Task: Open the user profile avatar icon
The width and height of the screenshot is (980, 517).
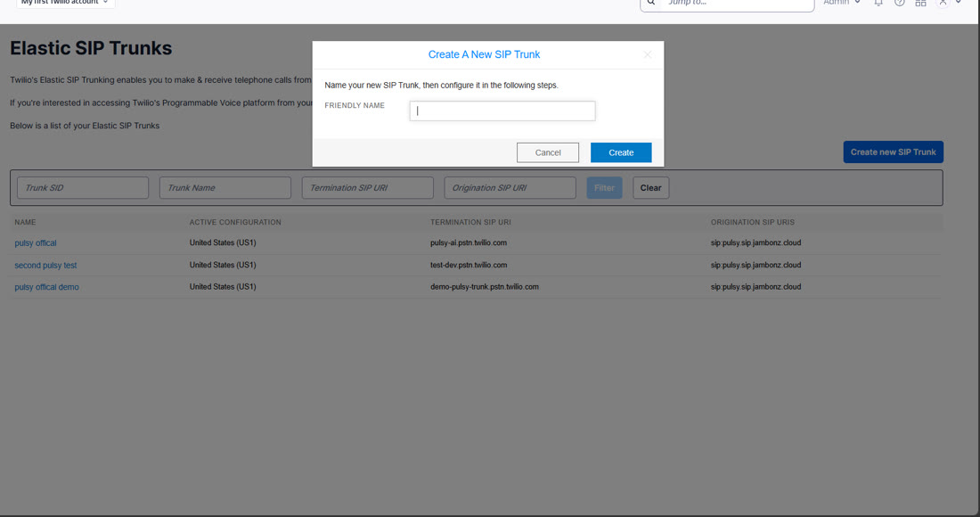Action: 943,4
